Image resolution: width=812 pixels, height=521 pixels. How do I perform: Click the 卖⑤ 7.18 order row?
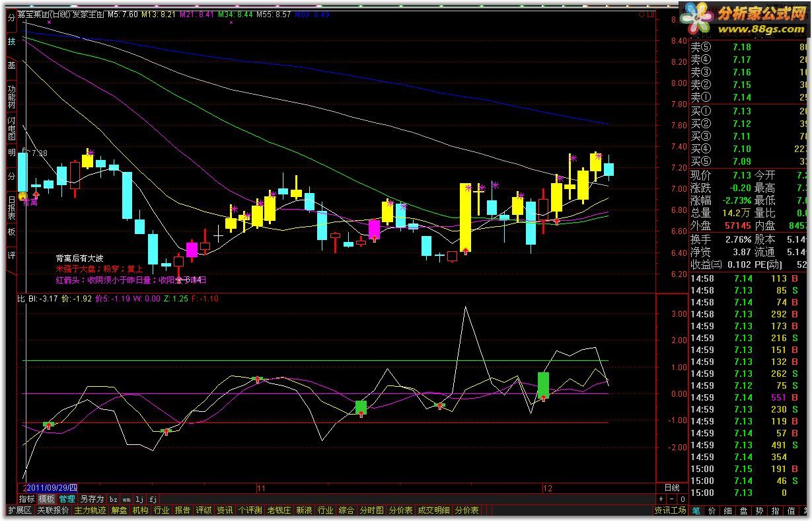(x=749, y=48)
